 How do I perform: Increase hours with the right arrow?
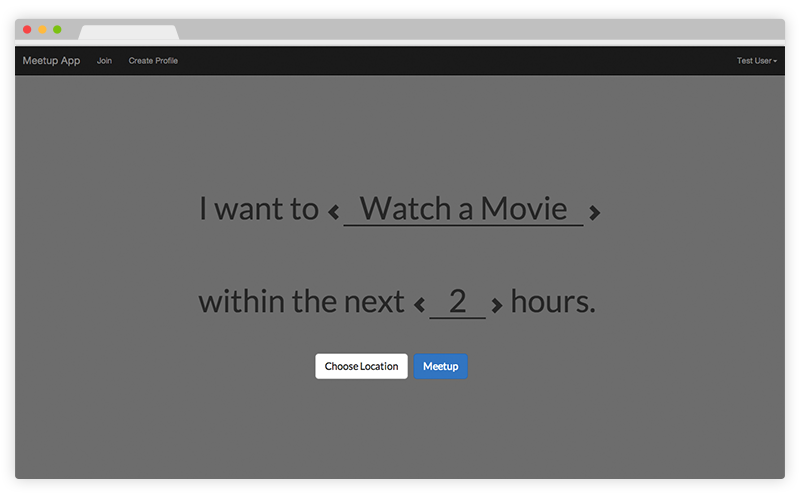pos(497,305)
